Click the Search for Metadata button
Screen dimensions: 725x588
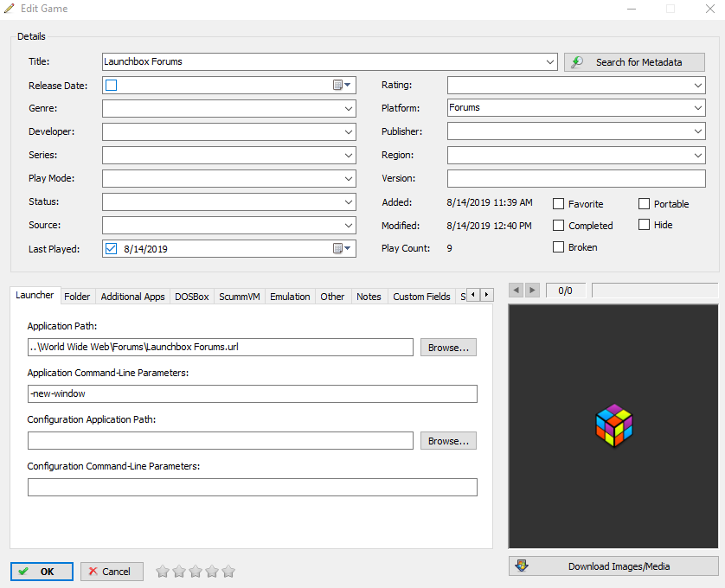click(634, 62)
